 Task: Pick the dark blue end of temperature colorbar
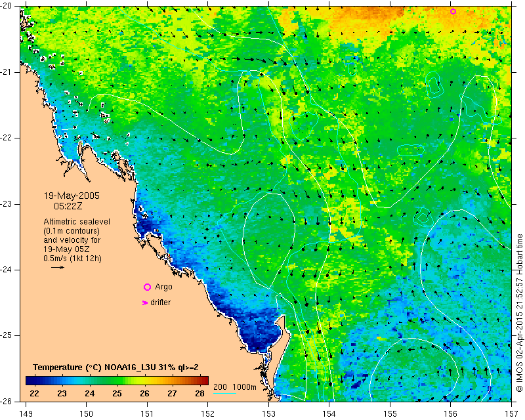pos(30,381)
